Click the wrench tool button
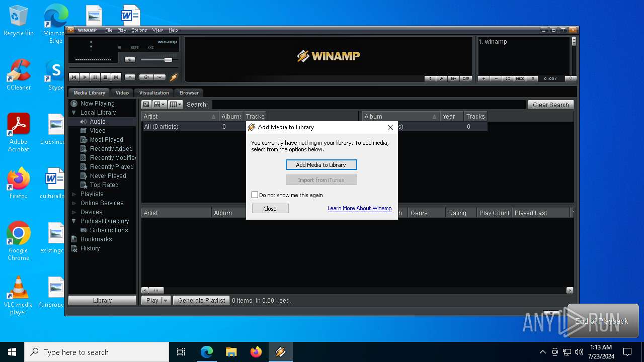Image resolution: width=644 pixels, height=362 pixels. click(x=442, y=78)
